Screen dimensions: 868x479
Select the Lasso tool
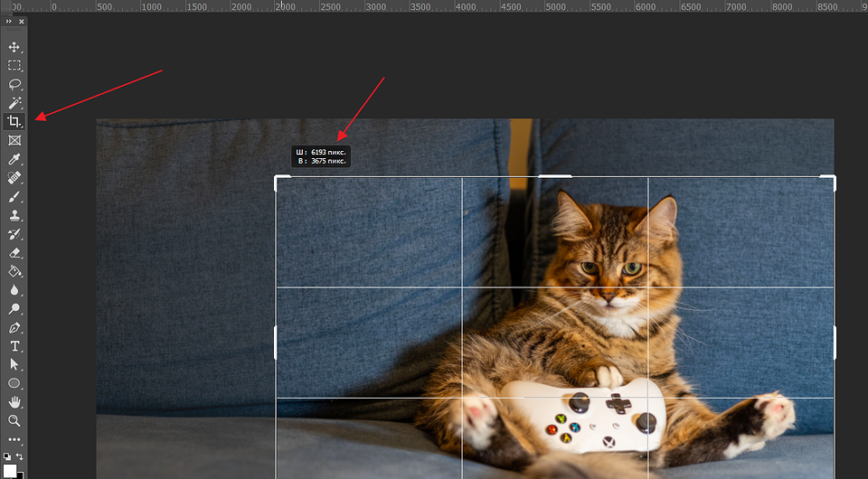(14, 84)
